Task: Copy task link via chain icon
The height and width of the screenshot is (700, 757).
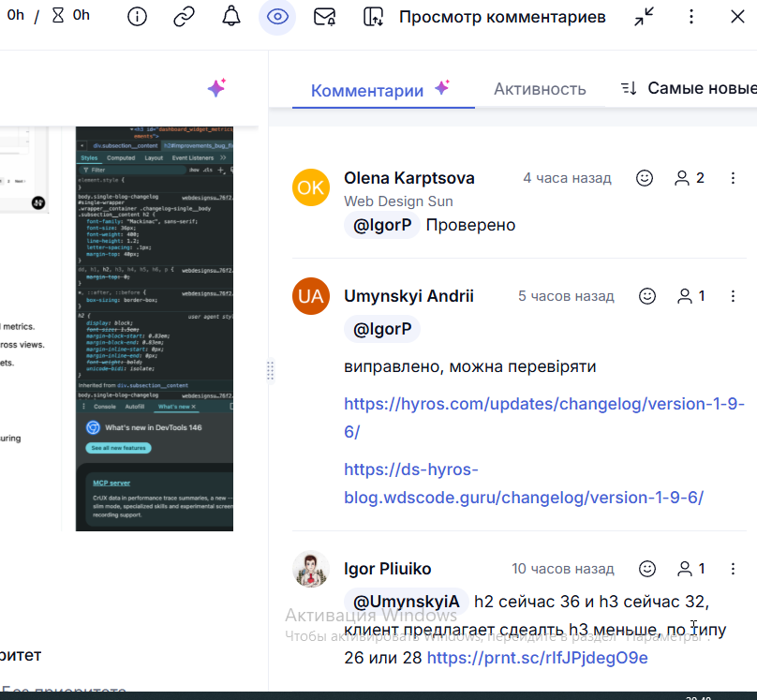Action: [x=184, y=17]
